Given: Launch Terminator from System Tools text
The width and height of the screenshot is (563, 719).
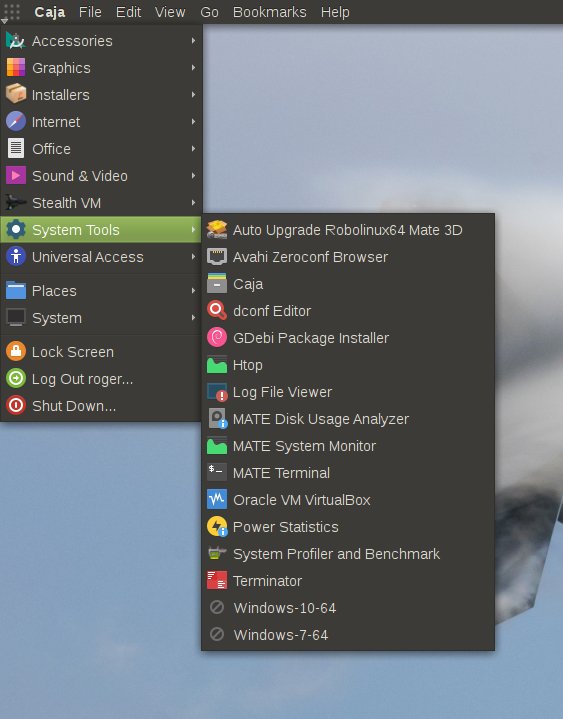Looking at the screenshot, I should point(267,581).
